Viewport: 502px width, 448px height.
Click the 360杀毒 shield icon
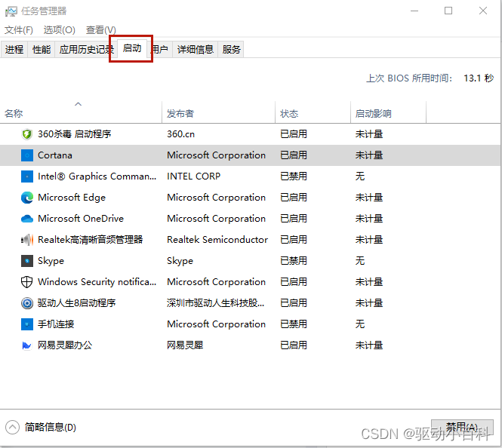click(27, 134)
